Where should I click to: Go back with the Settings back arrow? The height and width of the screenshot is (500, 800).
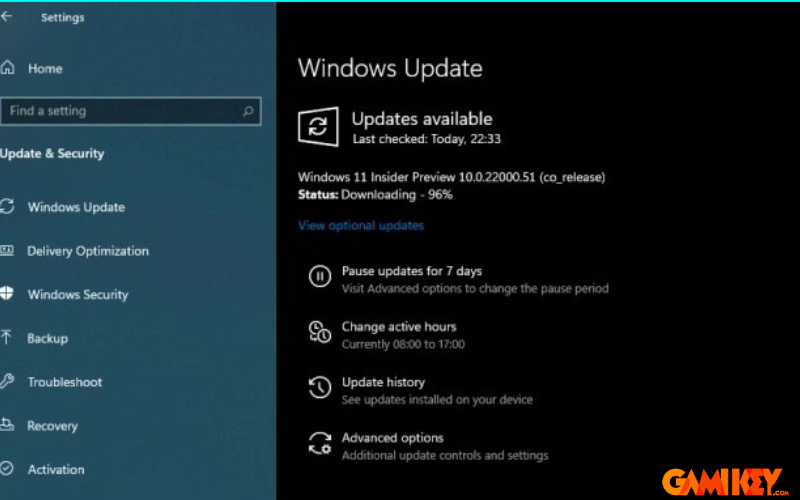coord(7,16)
